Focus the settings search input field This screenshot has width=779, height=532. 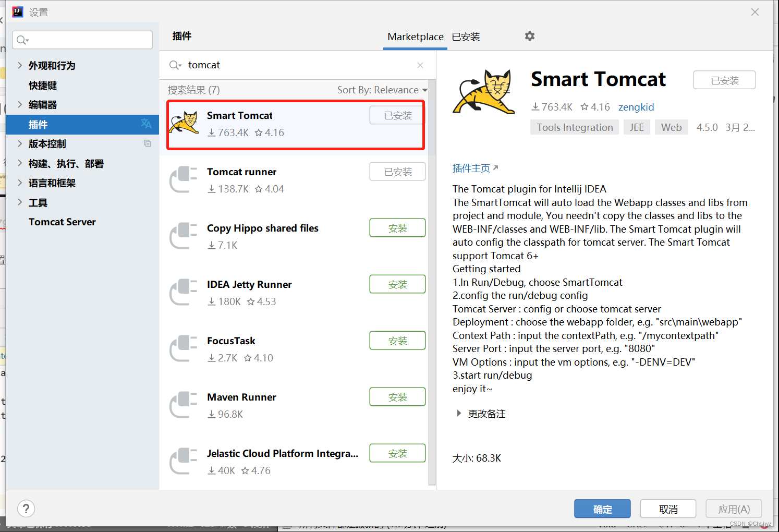click(82, 40)
